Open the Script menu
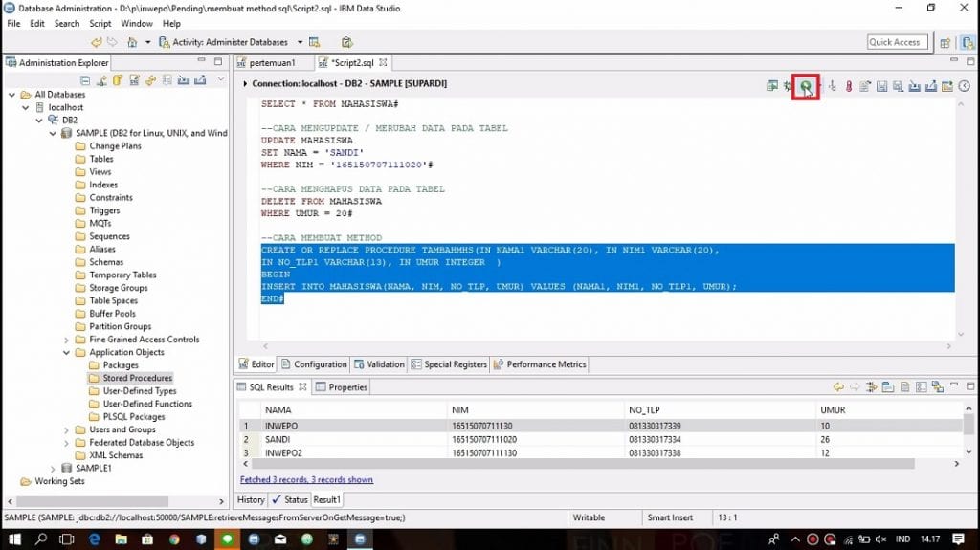Screen dimensions: 980x550 (100, 23)
